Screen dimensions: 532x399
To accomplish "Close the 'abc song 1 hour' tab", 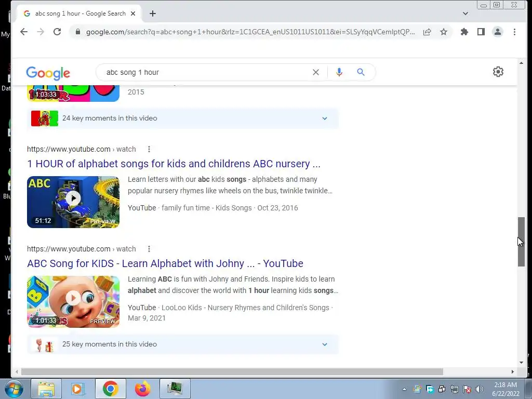I will point(133,14).
